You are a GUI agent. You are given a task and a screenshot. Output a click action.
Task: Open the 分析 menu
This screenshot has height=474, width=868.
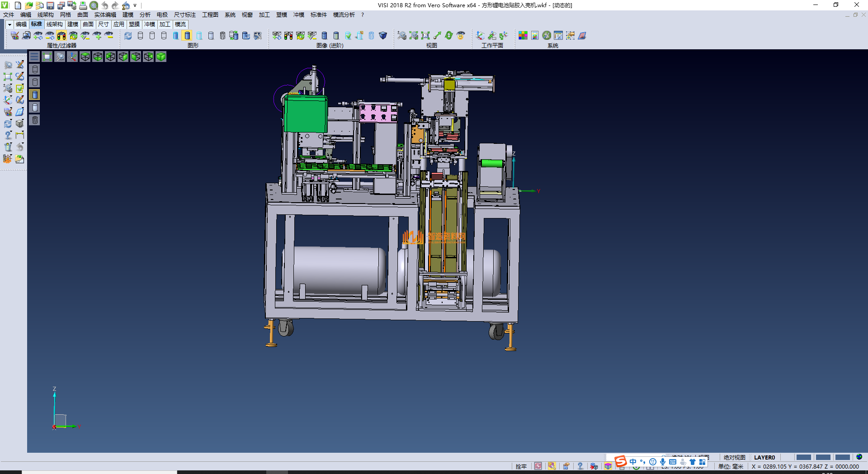(x=145, y=15)
